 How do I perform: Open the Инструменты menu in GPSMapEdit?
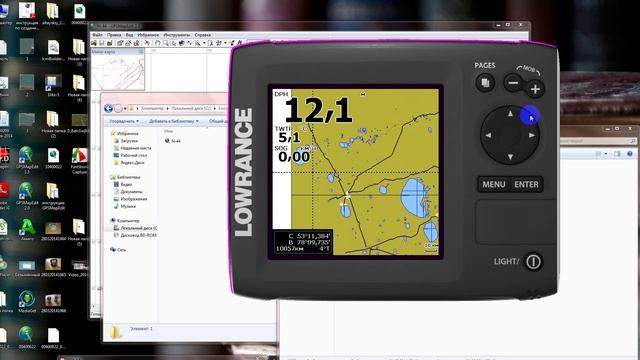coord(177,35)
